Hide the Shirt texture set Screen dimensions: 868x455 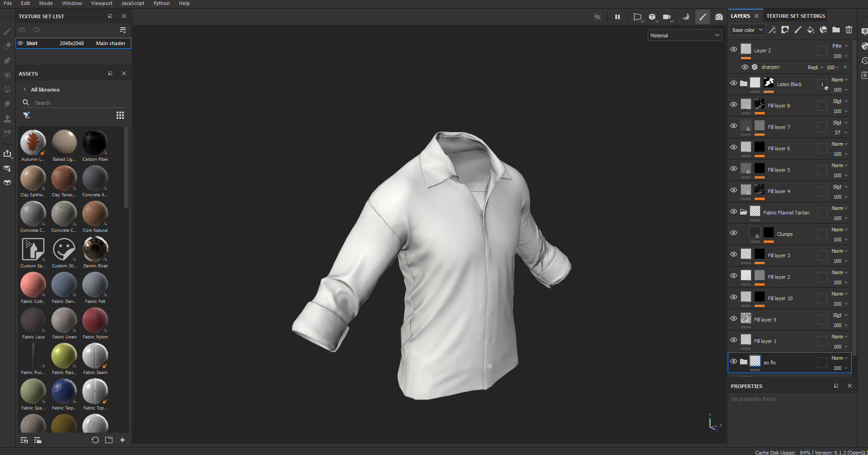pos(20,43)
